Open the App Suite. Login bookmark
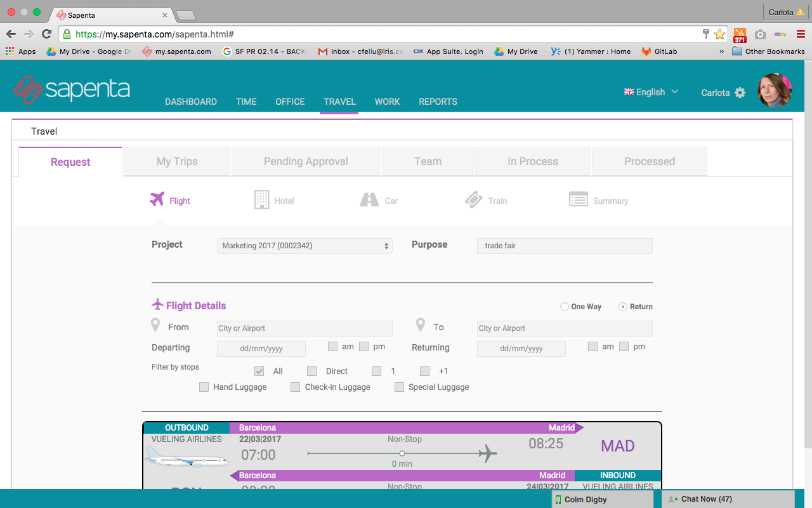Image resolution: width=812 pixels, height=508 pixels. tap(449, 51)
